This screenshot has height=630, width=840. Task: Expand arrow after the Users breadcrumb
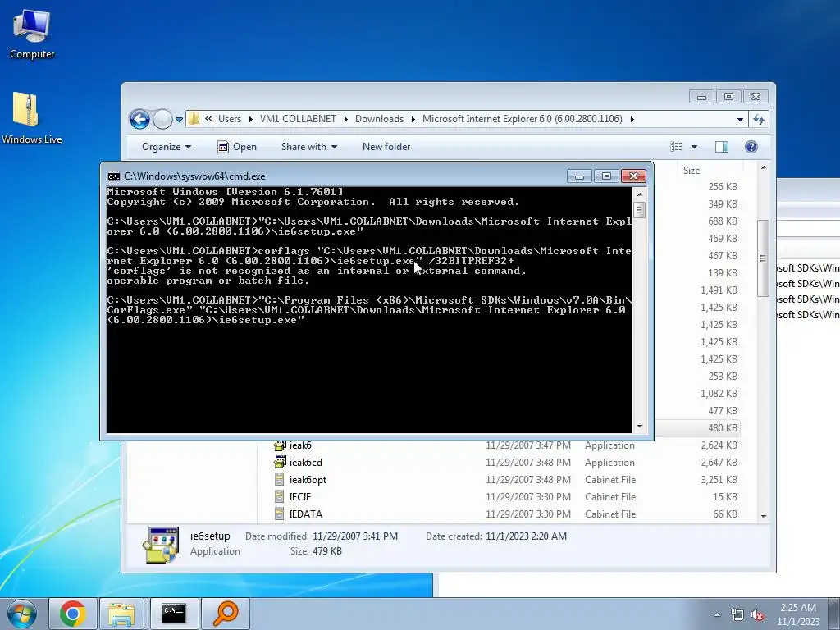[250, 119]
